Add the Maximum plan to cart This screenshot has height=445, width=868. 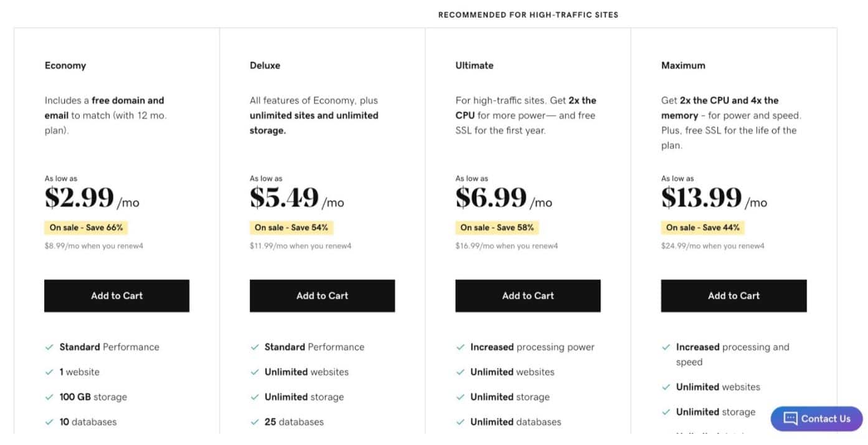734,295
